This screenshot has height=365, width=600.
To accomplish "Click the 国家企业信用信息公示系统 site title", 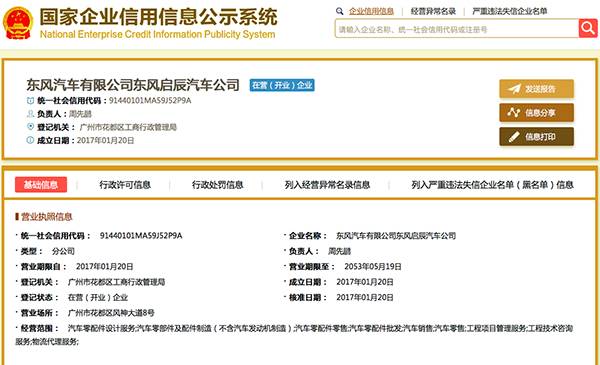I will (x=158, y=17).
